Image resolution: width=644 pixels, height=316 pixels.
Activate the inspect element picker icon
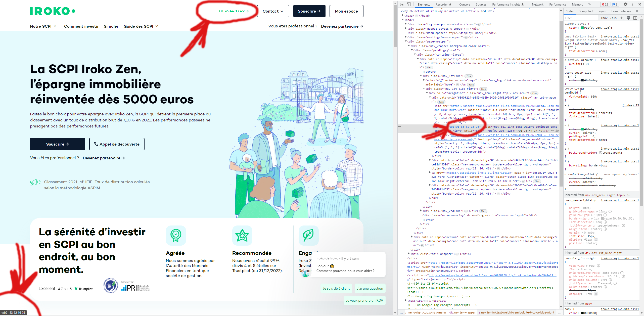click(402, 4)
